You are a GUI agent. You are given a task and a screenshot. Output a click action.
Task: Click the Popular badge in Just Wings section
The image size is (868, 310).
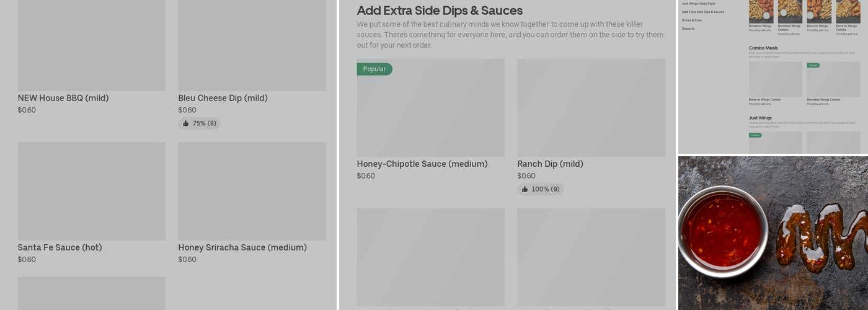[755, 135]
